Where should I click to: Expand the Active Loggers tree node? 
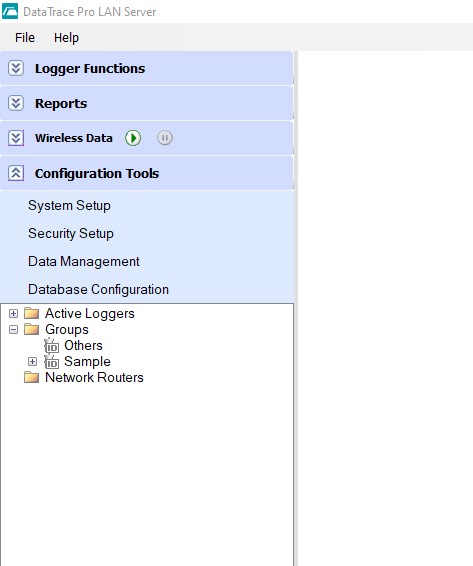click(13, 313)
